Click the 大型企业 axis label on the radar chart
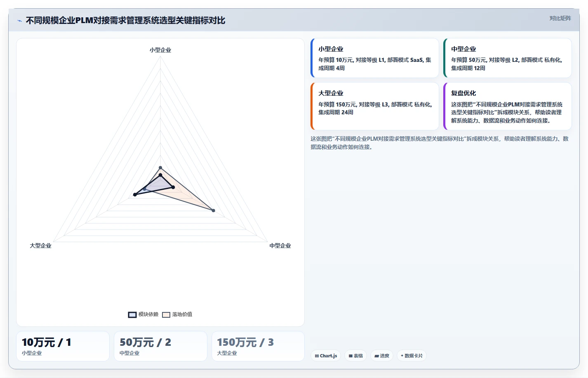The width and height of the screenshot is (588, 378). 40,246
